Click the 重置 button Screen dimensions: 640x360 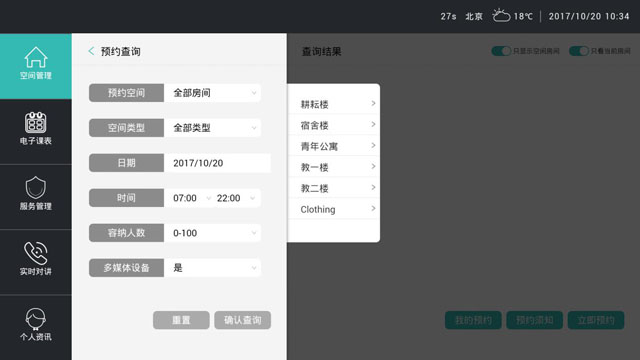181,320
